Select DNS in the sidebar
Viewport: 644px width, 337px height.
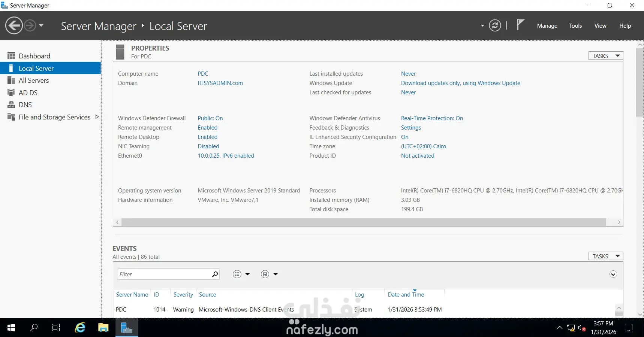pyautogui.click(x=25, y=105)
